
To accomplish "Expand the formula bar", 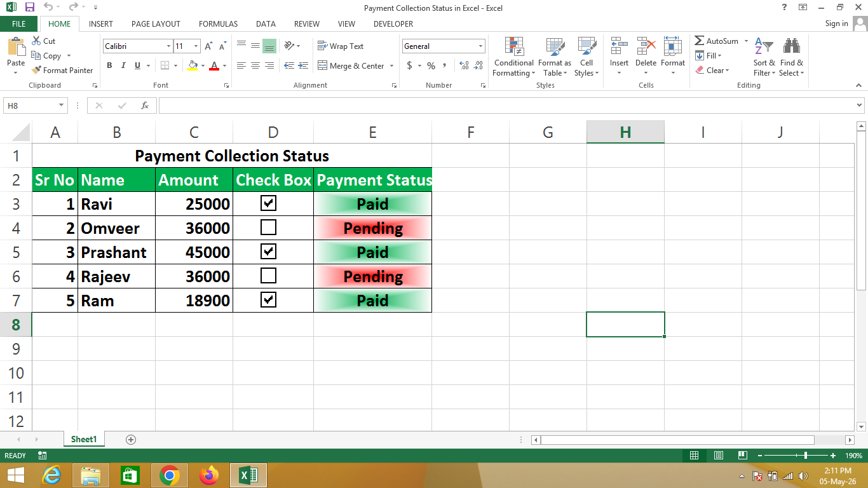I will (x=860, y=105).
